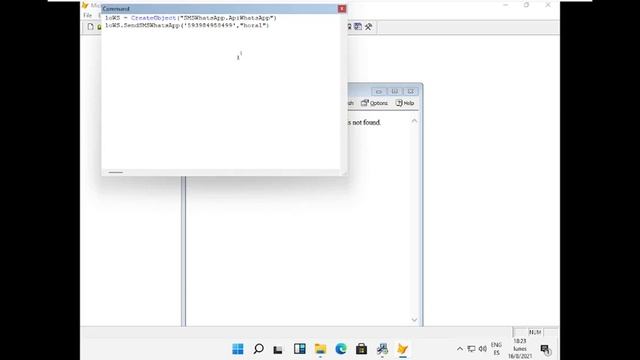Open the File menu in Visual FoxPro
The width and height of the screenshot is (640, 360).
(x=88, y=16)
